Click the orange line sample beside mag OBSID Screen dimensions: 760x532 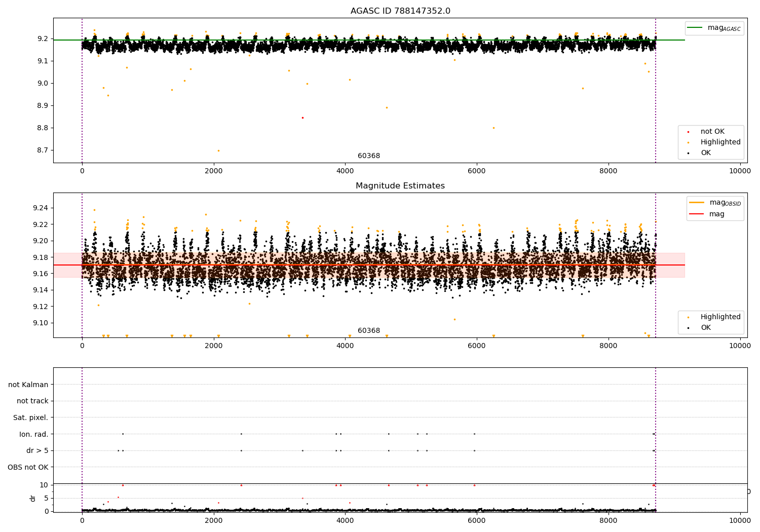click(697, 203)
